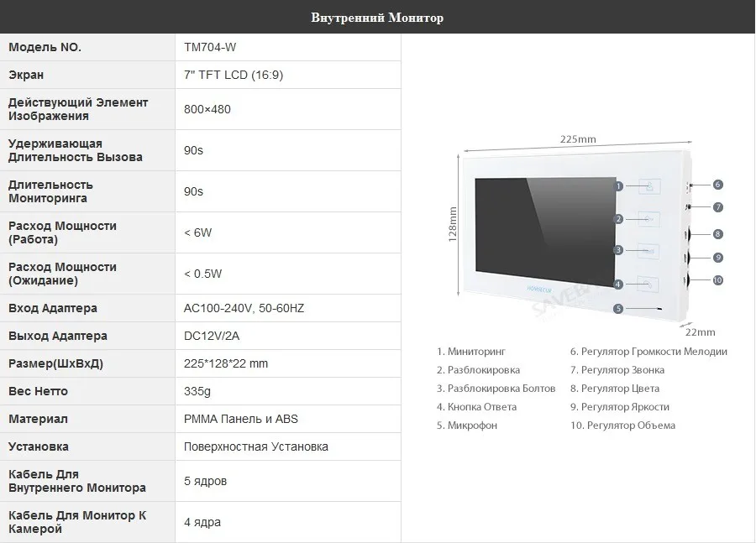This screenshot has height=543, width=756.
Task: Select the TM704-W model value cell
Action: [x=288, y=47]
